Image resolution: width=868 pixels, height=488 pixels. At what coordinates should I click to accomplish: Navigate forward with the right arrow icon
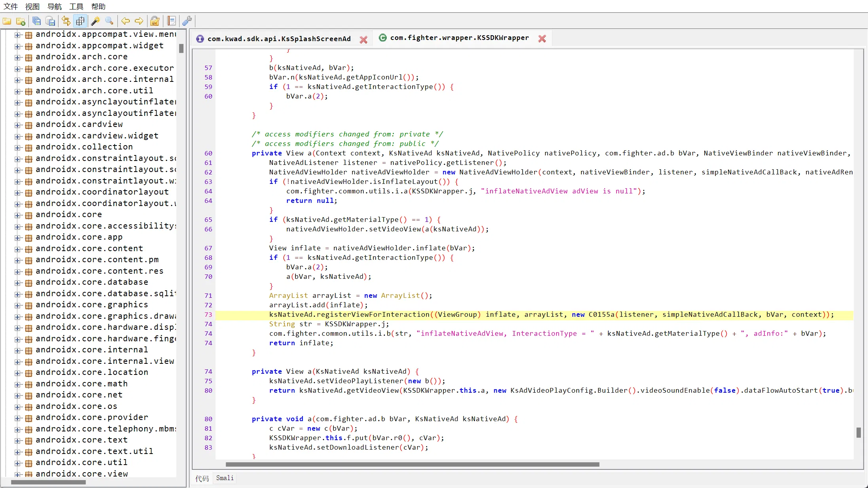coord(139,21)
